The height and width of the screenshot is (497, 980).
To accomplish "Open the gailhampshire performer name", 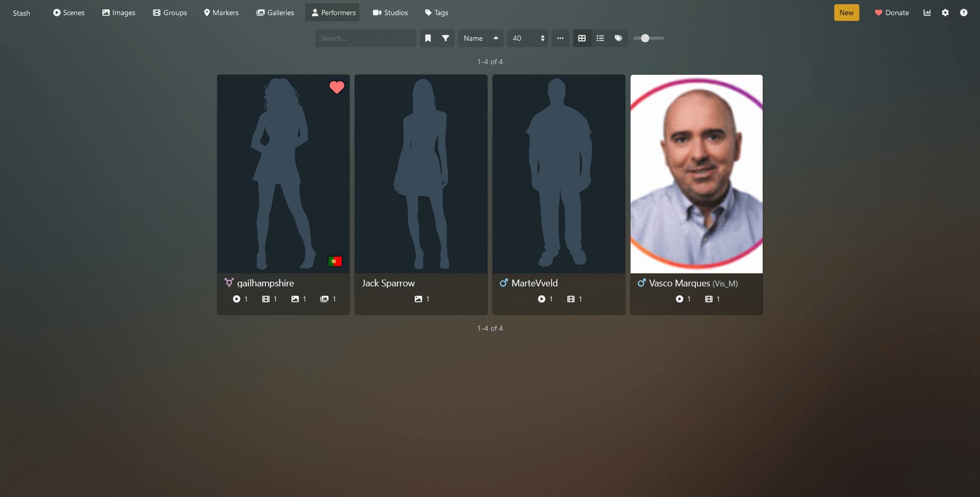I will (265, 283).
